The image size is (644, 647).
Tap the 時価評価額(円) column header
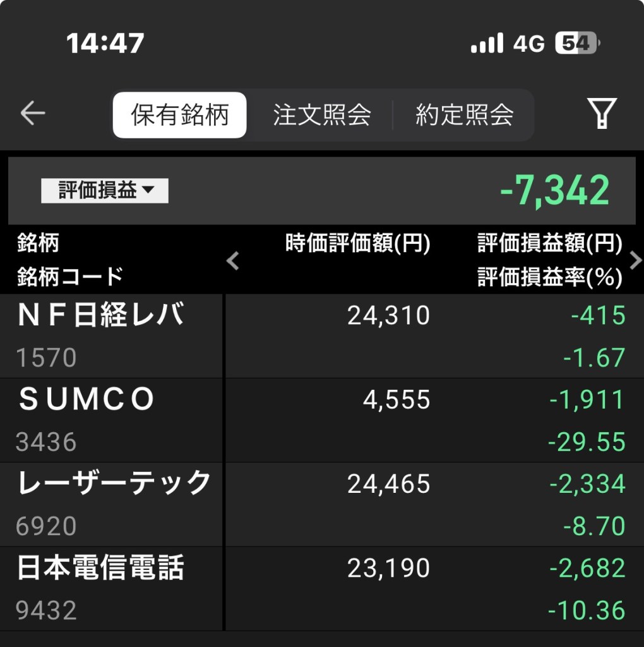coord(357,243)
